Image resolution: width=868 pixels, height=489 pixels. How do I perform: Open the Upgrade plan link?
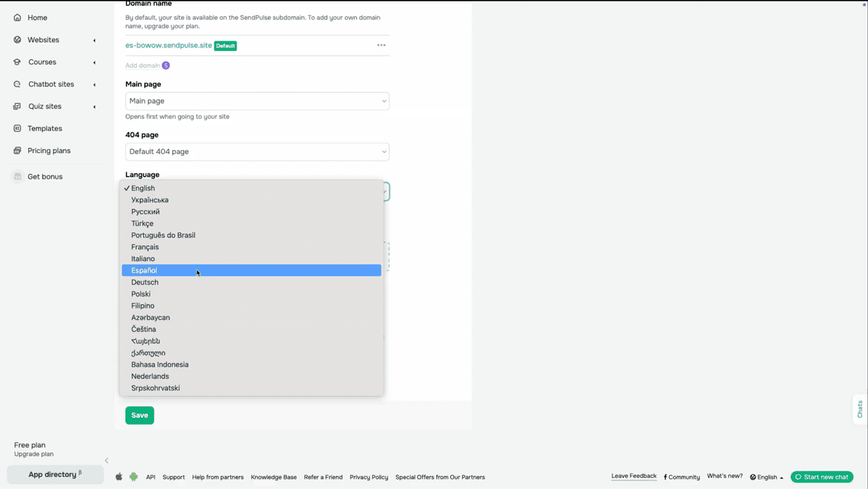[x=35, y=454]
